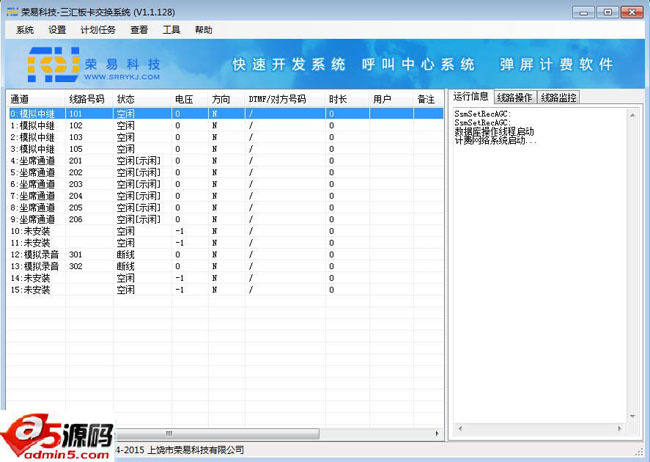Viewport: 650px width, 462px height.
Task: Select row 10:未安装
Action: [226, 231]
